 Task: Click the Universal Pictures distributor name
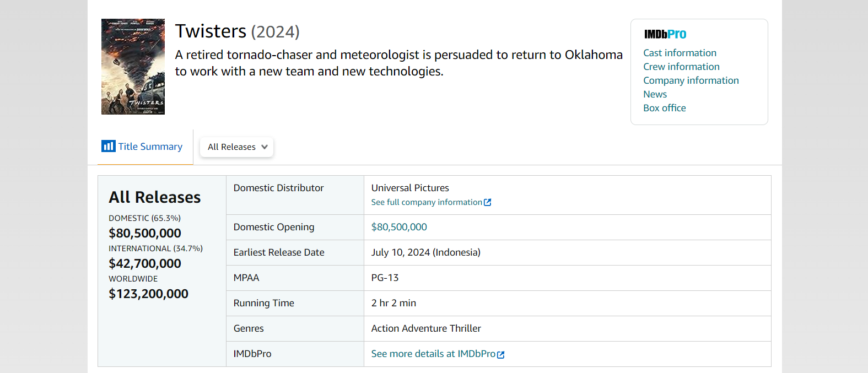[x=410, y=188]
